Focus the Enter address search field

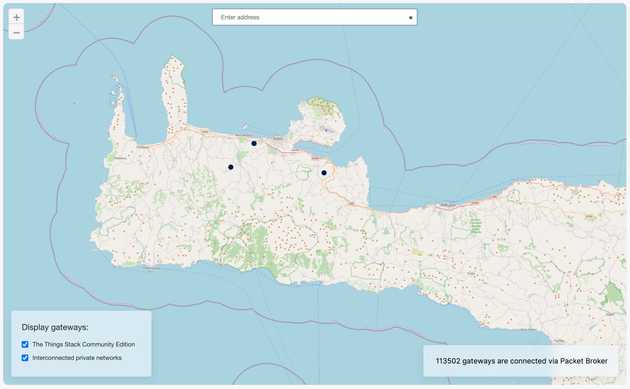[315, 17]
